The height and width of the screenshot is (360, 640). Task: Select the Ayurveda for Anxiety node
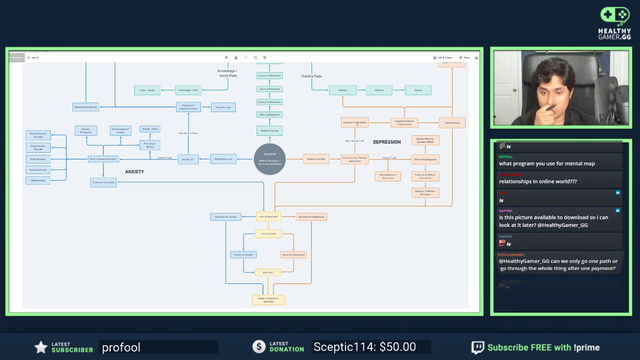point(226,217)
